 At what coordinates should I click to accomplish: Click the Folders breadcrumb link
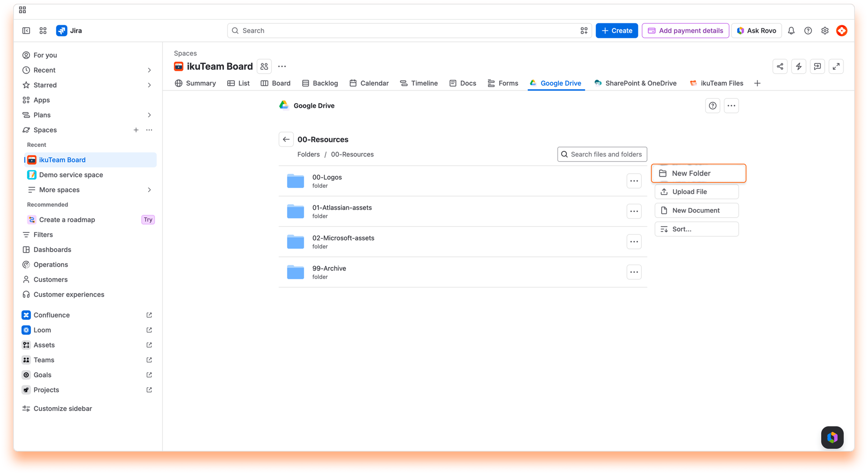[309, 154]
